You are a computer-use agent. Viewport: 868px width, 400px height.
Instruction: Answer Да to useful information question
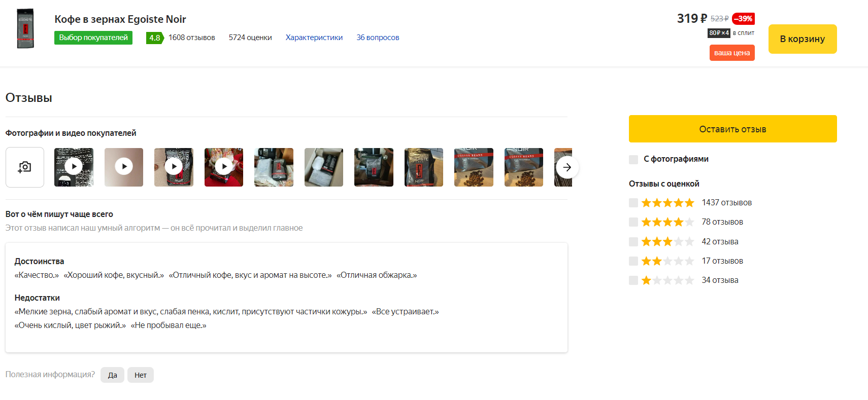(112, 375)
